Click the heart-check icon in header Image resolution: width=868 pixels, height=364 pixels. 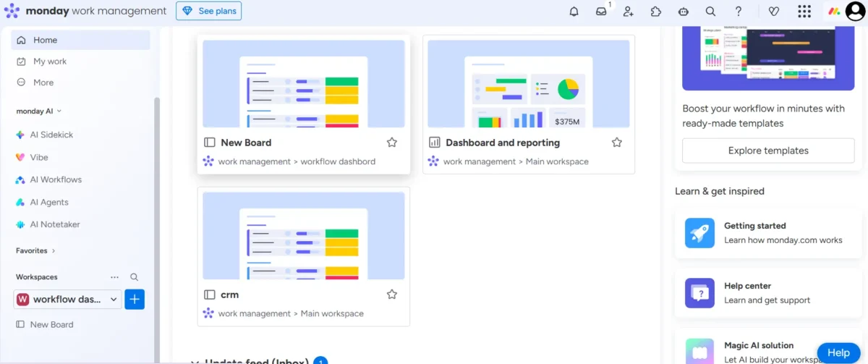click(x=774, y=12)
